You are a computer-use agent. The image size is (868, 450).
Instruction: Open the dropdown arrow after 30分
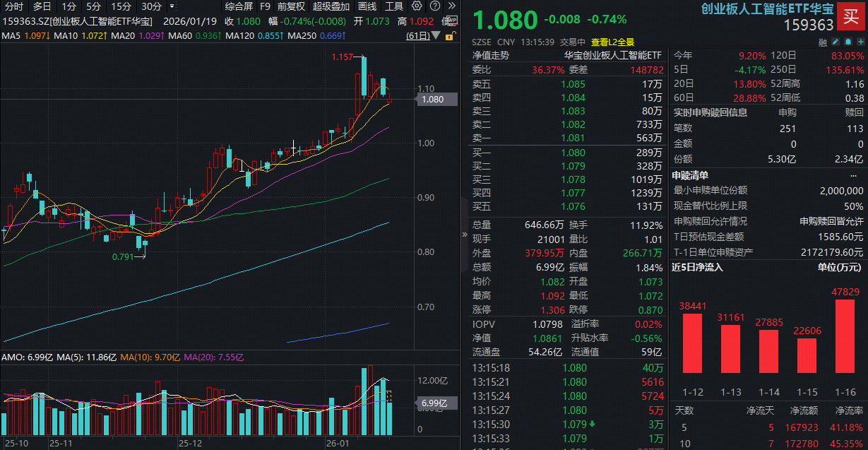click(172, 6)
